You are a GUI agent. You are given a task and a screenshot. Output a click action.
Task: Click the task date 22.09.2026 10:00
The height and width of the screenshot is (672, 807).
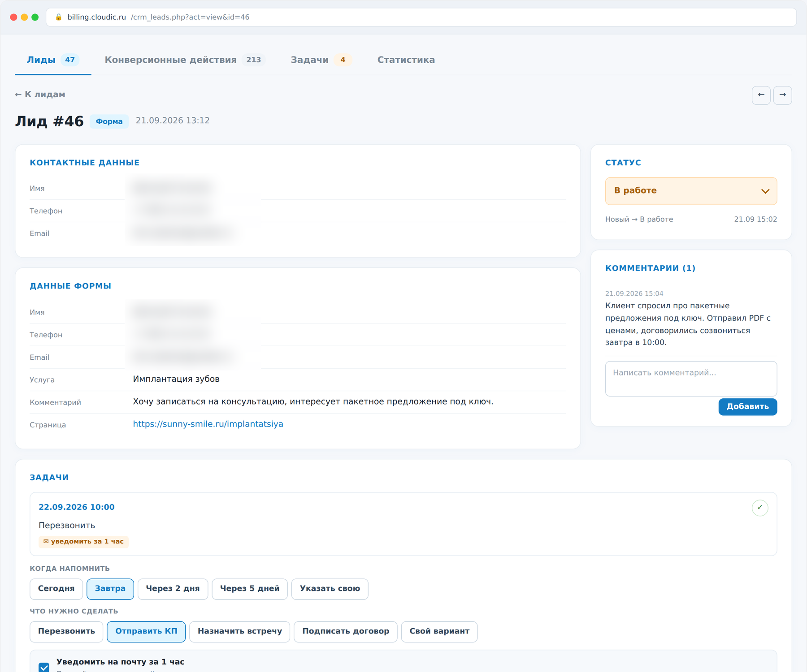[x=77, y=507]
